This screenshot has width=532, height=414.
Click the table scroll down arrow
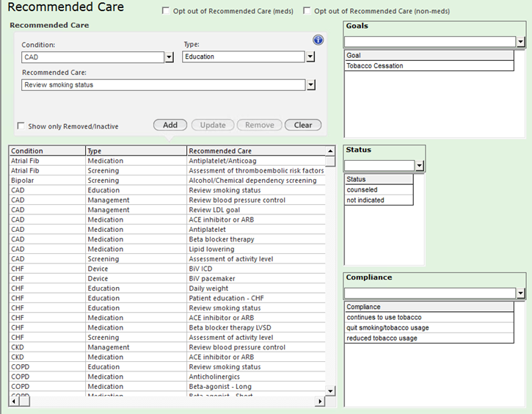point(330,391)
